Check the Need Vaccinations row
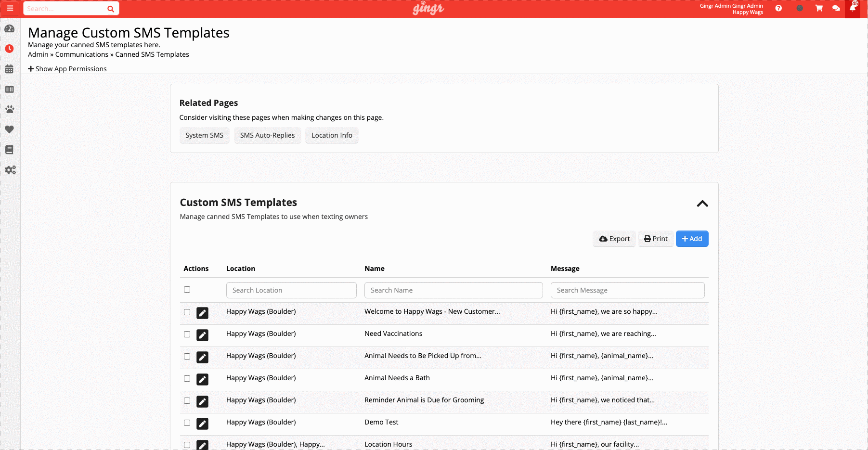The width and height of the screenshot is (868, 450). [x=187, y=334]
